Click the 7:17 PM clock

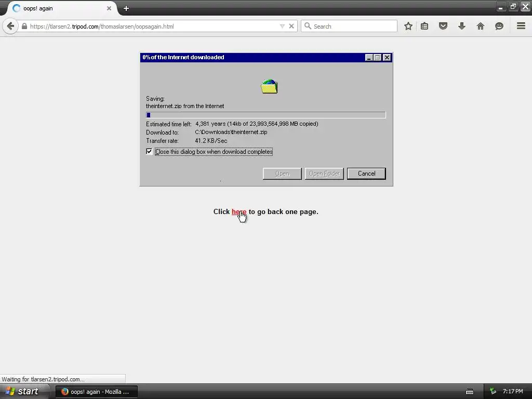tap(513, 392)
